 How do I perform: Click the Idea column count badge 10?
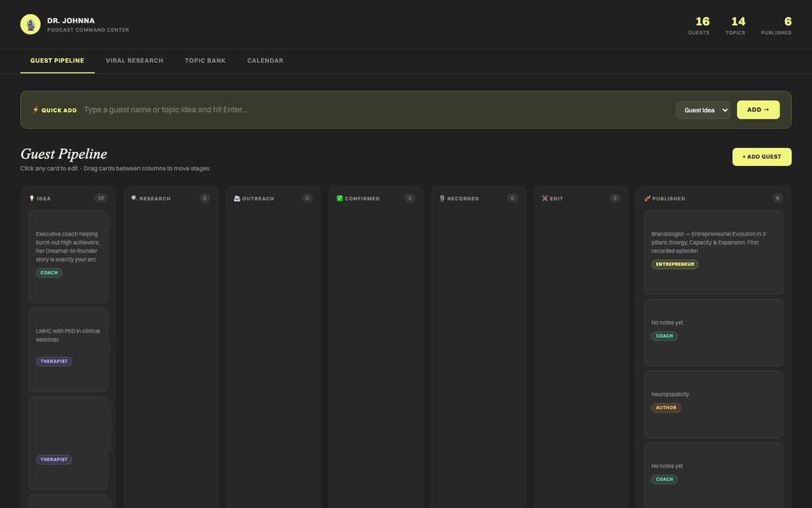(x=101, y=198)
